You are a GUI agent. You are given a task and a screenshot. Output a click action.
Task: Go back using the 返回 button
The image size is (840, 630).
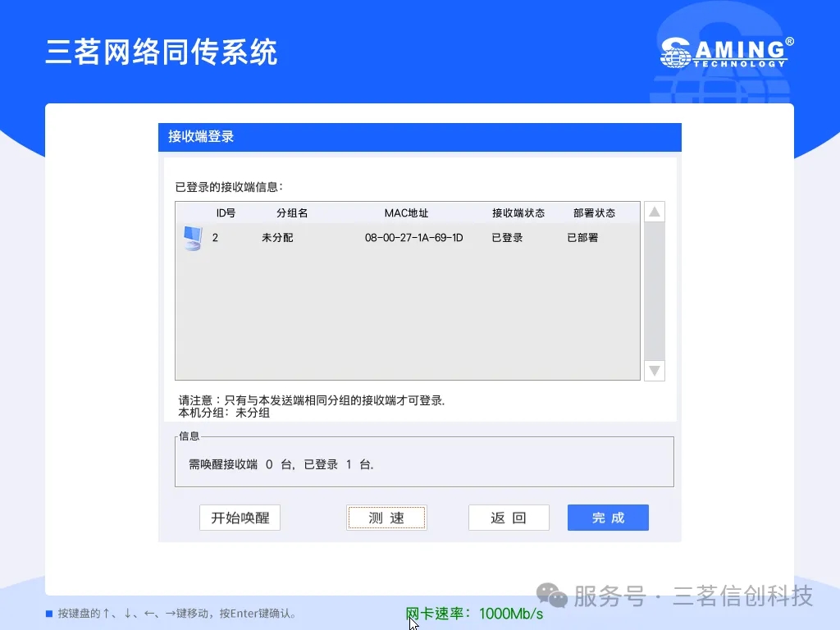click(508, 518)
